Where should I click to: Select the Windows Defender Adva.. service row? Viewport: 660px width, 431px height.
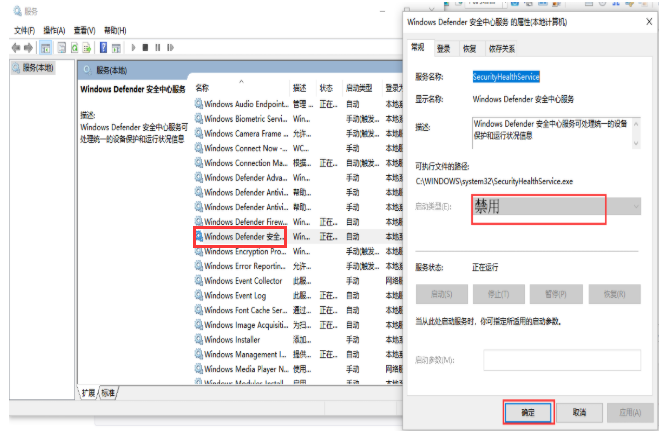click(298, 177)
